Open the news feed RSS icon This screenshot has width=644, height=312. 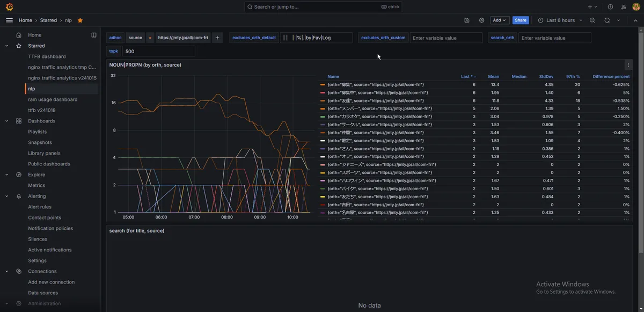click(624, 7)
